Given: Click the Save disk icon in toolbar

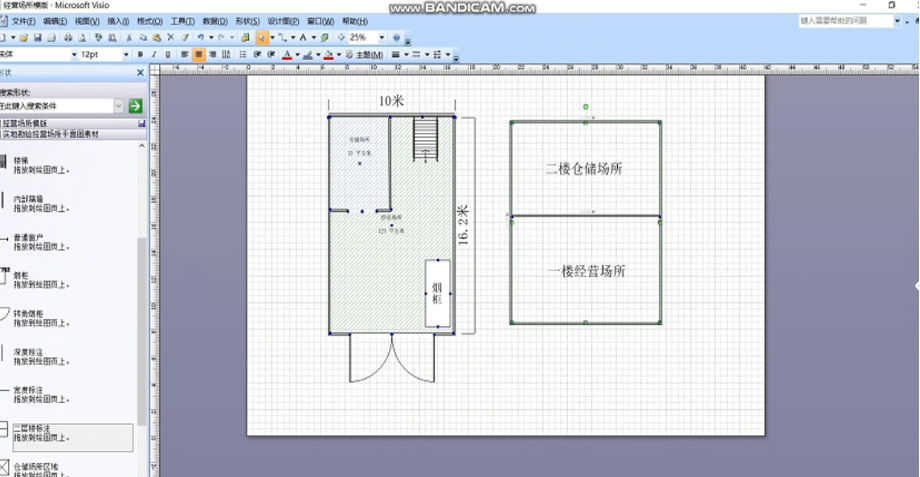Looking at the screenshot, I should [38, 38].
